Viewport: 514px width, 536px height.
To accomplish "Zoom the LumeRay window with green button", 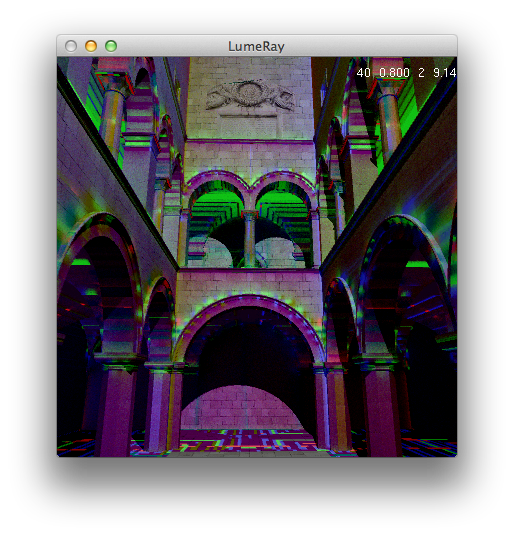I will click(111, 46).
